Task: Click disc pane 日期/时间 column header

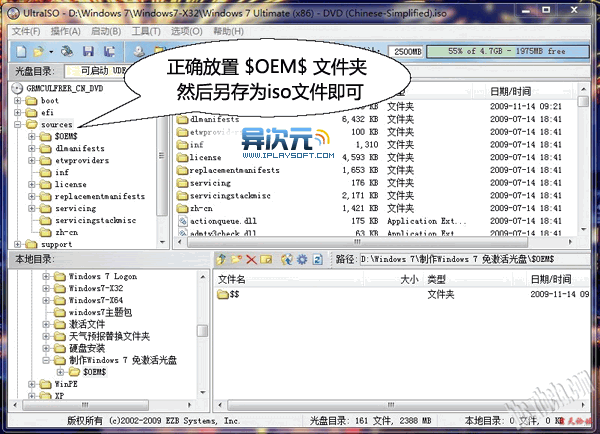Action: point(510,91)
